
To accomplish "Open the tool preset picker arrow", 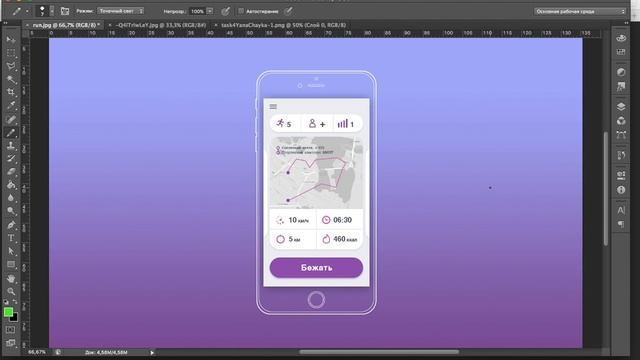I will pos(27,11).
